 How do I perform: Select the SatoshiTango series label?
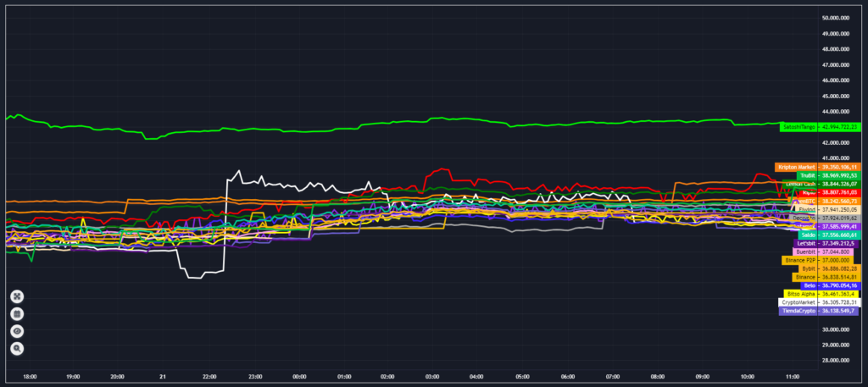[798, 126]
